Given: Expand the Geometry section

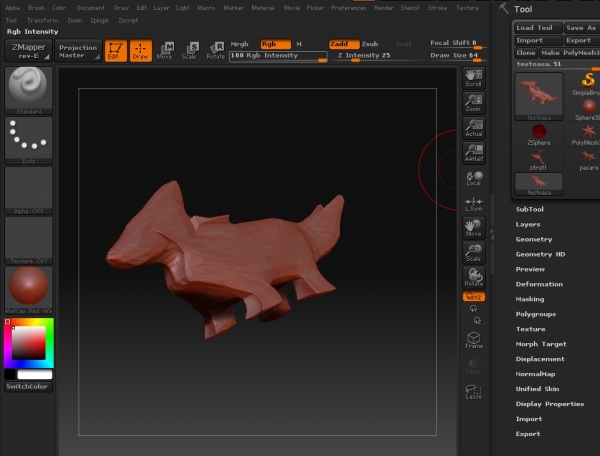Looking at the screenshot, I should pos(534,239).
